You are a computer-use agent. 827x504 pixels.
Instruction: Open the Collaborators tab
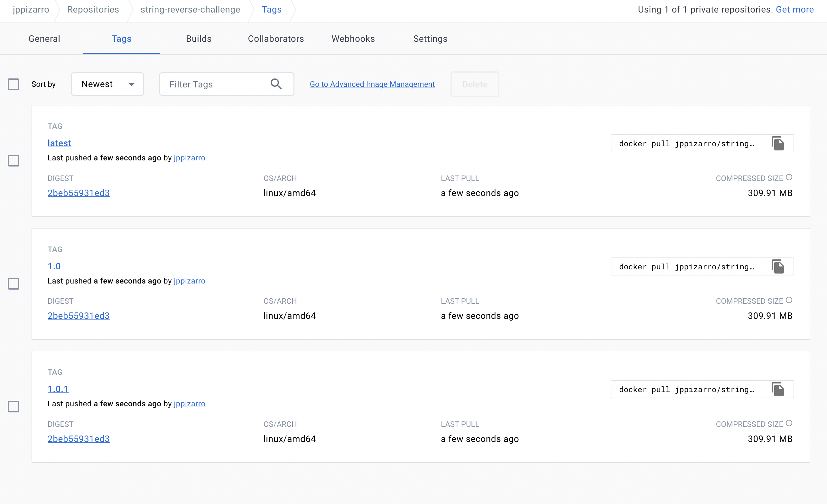click(x=276, y=39)
